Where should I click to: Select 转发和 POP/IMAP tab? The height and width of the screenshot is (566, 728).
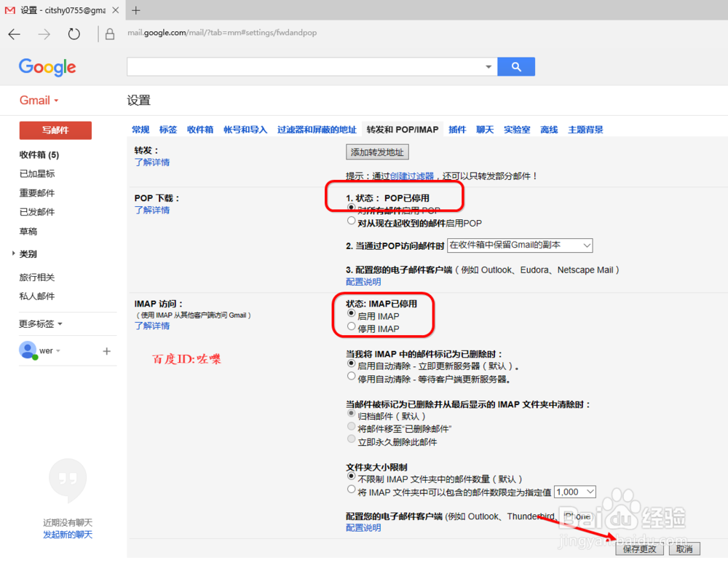click(403, 130)
